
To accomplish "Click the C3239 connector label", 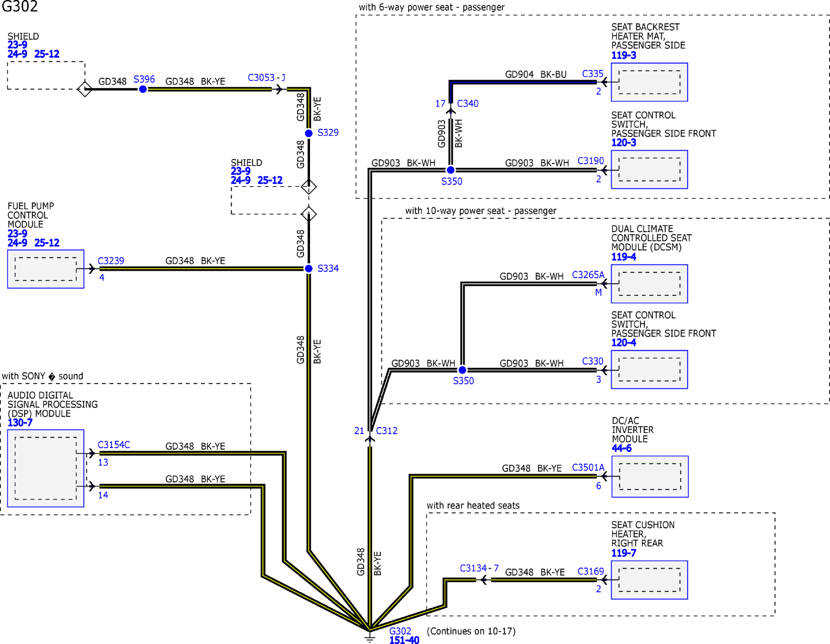I will click(111, 261).
